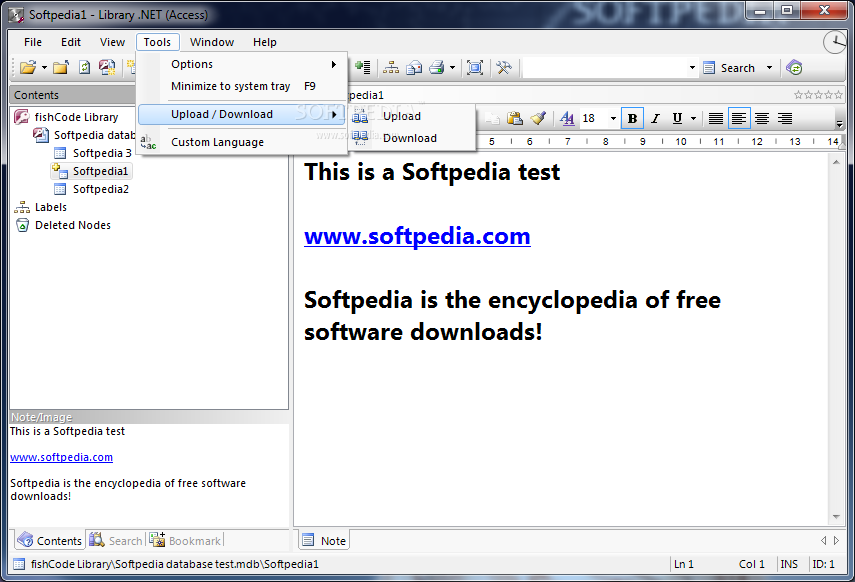Click the add node with green plus icon
855x582 pixels.
pos(363,68)
